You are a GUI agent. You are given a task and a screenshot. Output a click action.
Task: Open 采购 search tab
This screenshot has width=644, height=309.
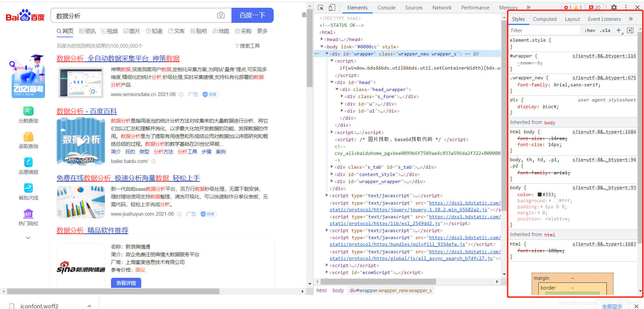coord(243,31)
